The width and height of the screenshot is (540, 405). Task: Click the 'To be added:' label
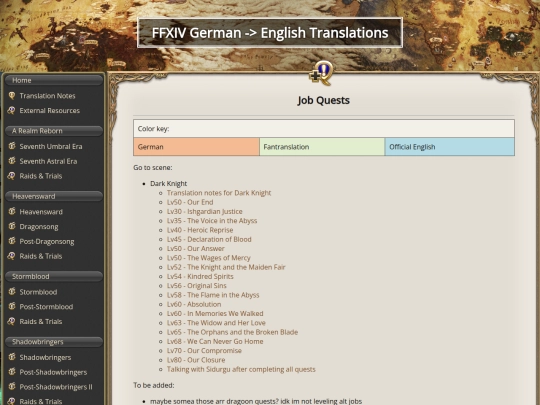coord(154,385)
